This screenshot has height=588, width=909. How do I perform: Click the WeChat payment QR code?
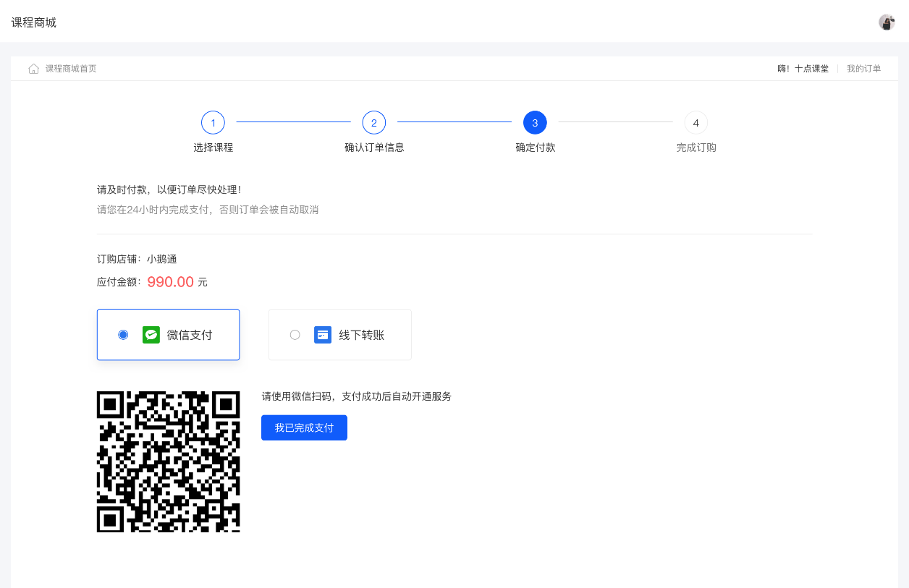[x=169, y=461]
